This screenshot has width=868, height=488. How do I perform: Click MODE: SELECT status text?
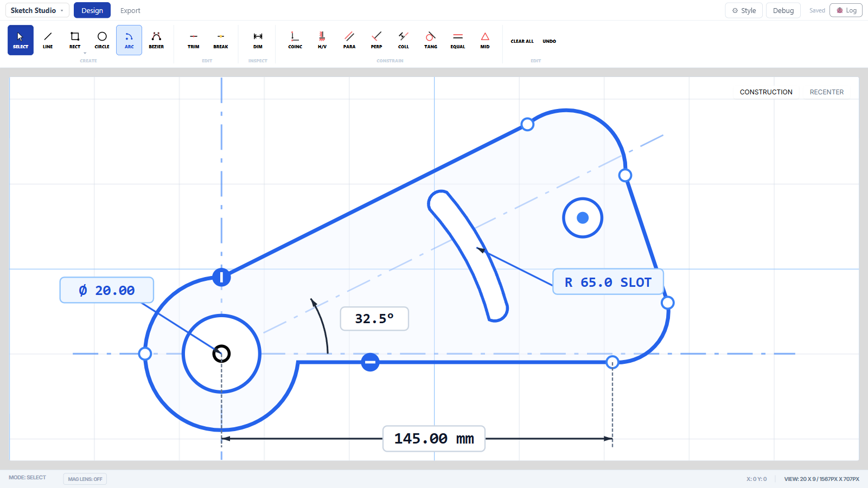tap(27, 478)
